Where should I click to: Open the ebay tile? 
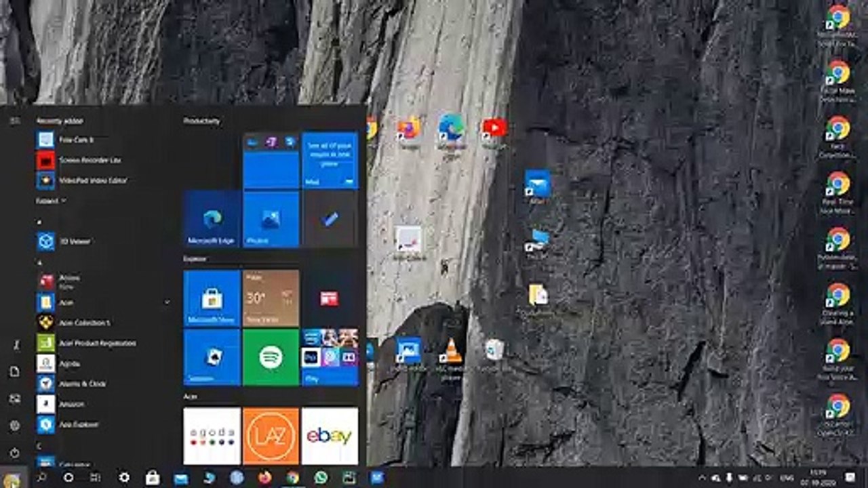[330, 436]
